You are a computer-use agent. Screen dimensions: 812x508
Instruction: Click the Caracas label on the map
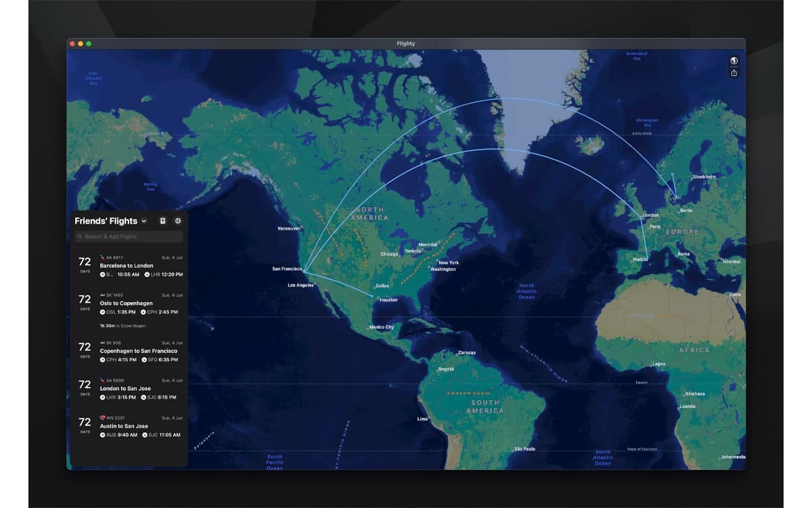466,352
